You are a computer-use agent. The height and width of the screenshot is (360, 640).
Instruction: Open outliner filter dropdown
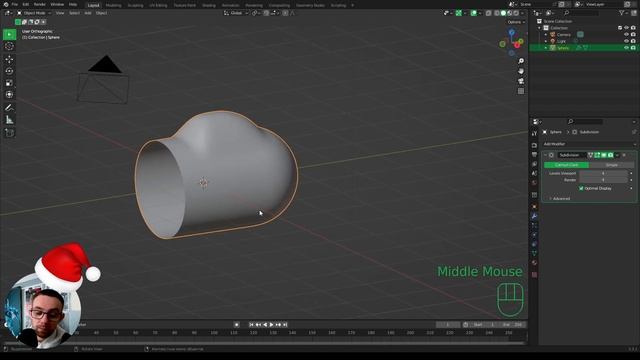pyautogui.click(x=623, y=13)
